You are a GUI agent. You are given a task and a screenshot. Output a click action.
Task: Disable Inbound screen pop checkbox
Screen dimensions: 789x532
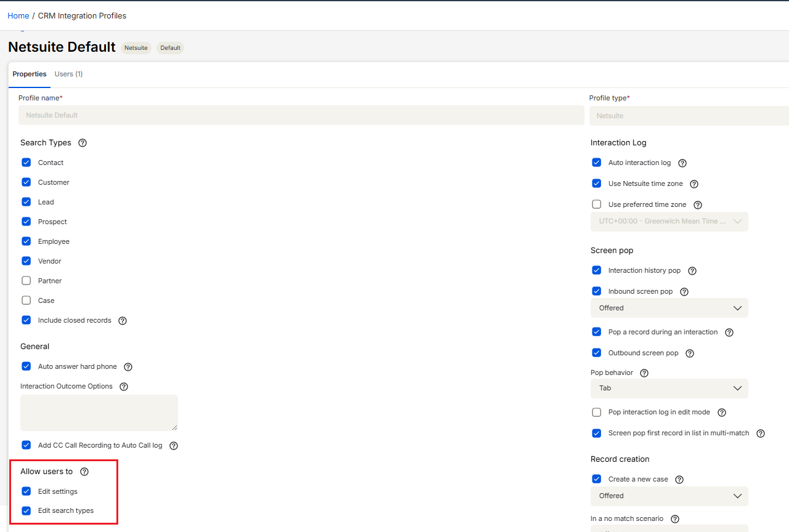[x=597, y=291]
